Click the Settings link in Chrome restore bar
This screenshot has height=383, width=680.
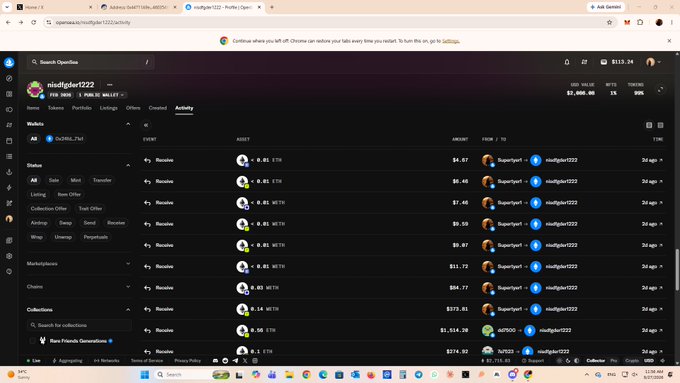(450, 41)
